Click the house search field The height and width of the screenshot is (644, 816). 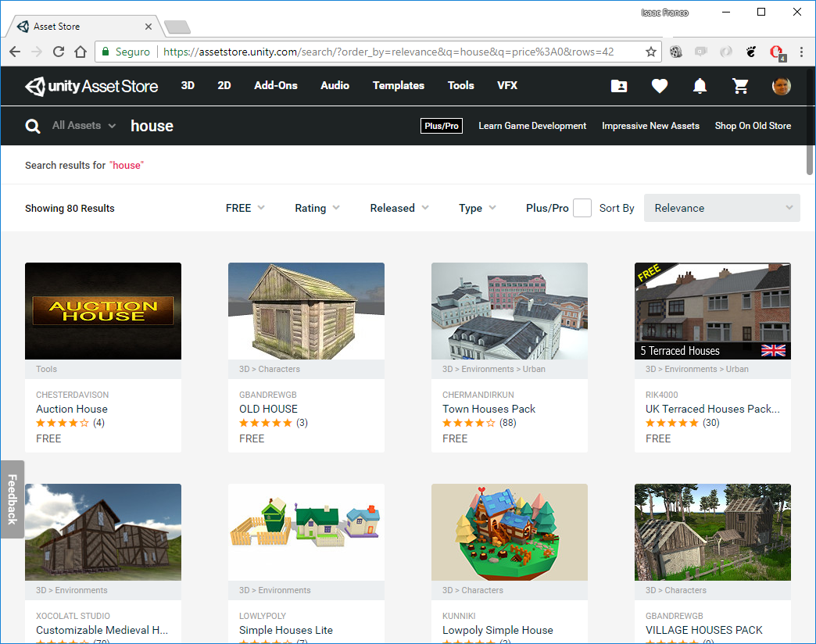[x=152, y=126]
